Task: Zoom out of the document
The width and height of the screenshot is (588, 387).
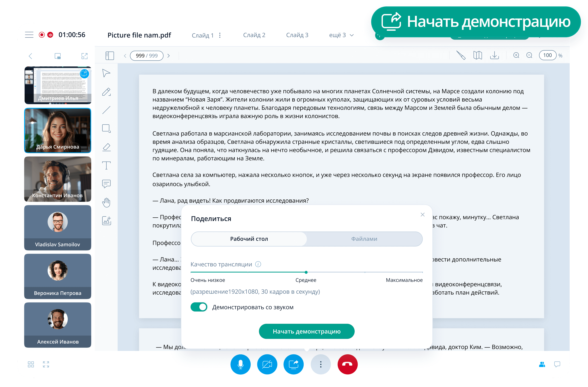Action: click(x=529, y=55)
